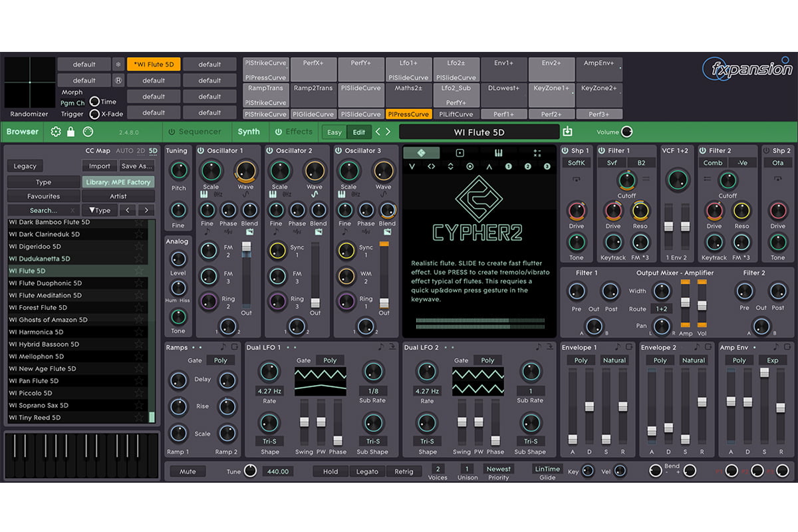This screenshot has height=532, width=798.
Task: Open Filter 1 B2 mode dropdown
Action: point(642,163)
